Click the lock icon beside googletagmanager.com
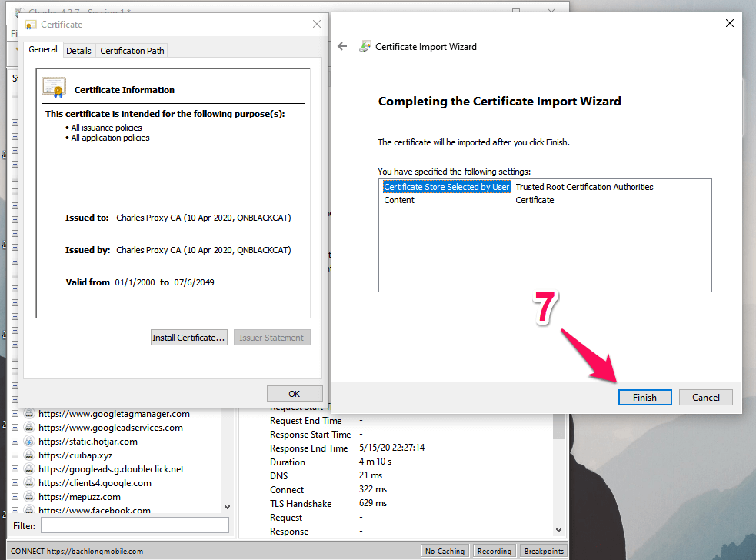Screen dimensions: 756x560 pos(29,414)
